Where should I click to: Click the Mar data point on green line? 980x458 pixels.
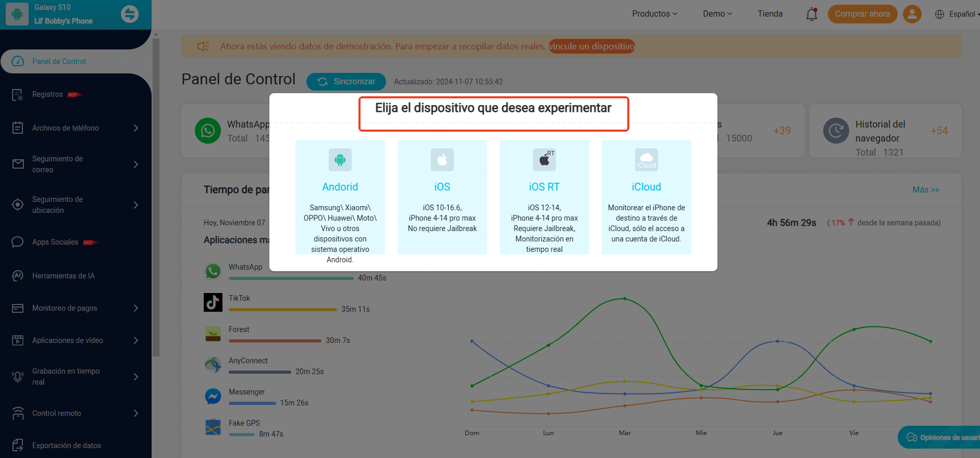click(x=625, y=299)
